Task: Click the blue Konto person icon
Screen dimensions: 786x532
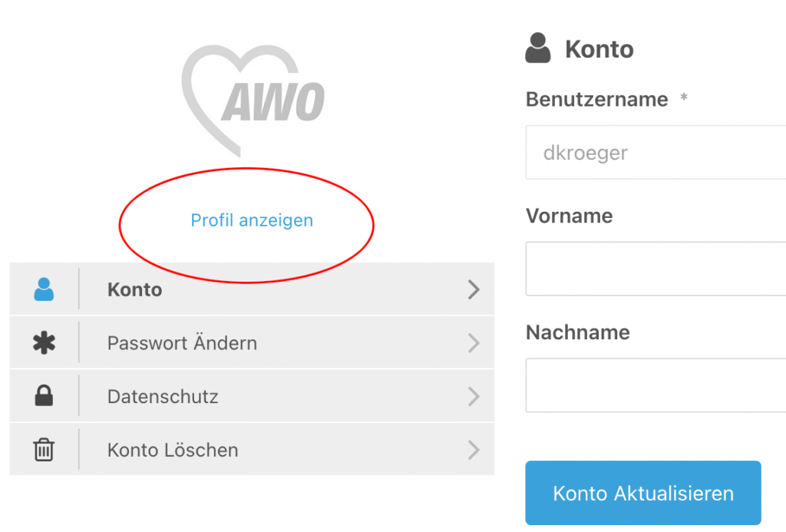Action: [x=45, y=289]
